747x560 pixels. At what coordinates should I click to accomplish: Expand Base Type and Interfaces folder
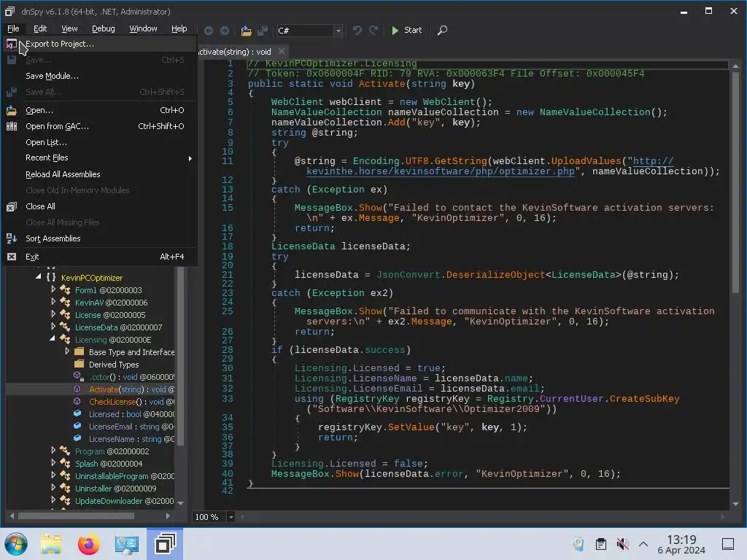click(x=66, y=351)
